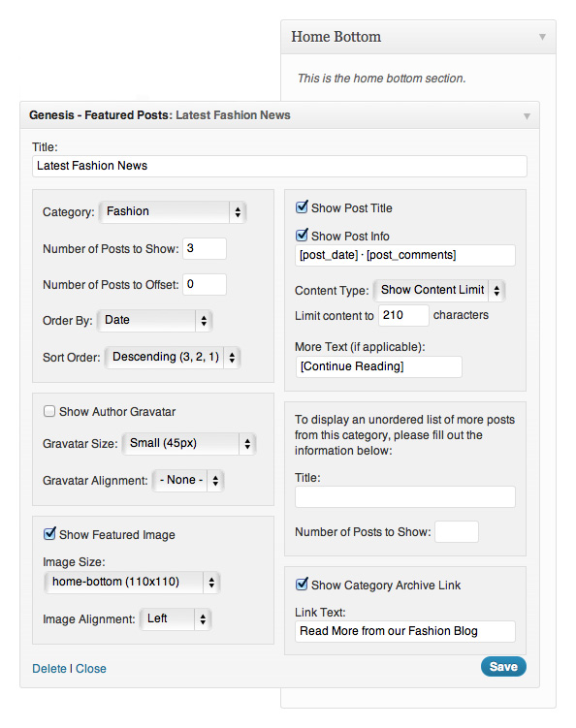Image resolution: width=576 pixels, height=728 pixels.
Task: Toggle Show Category Archive Link checkbox
Action: (302, 585)
